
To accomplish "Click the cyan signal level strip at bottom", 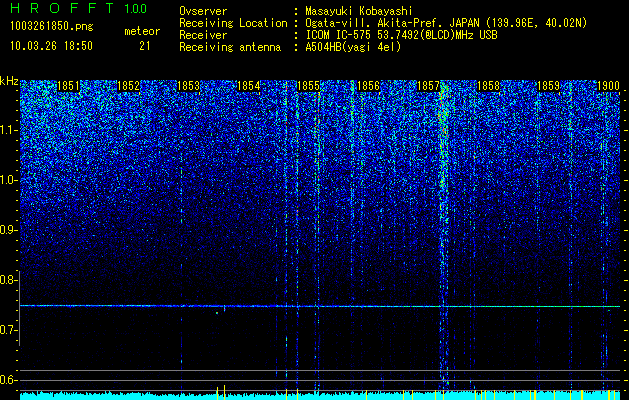I will (320, 396).
